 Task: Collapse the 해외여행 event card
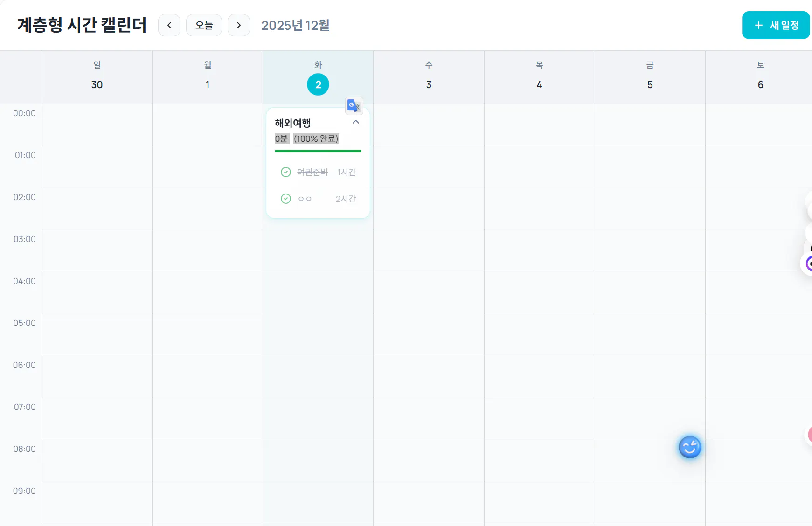(x=356, y=122)
